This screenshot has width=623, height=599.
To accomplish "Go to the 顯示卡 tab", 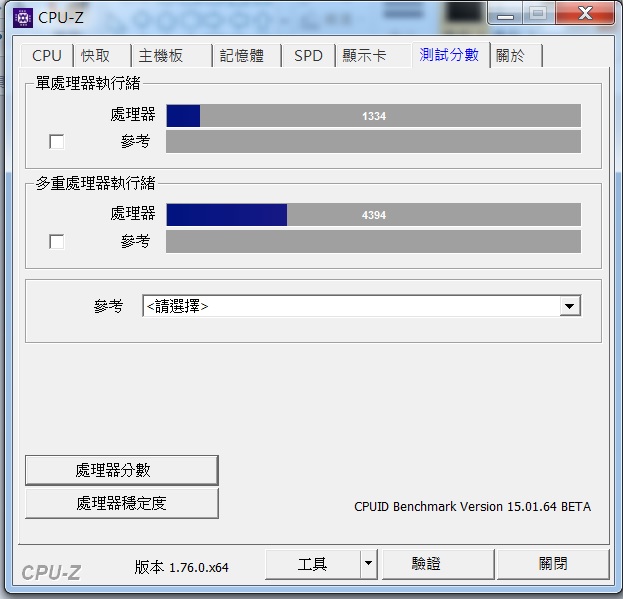I will tap(373, 56).
